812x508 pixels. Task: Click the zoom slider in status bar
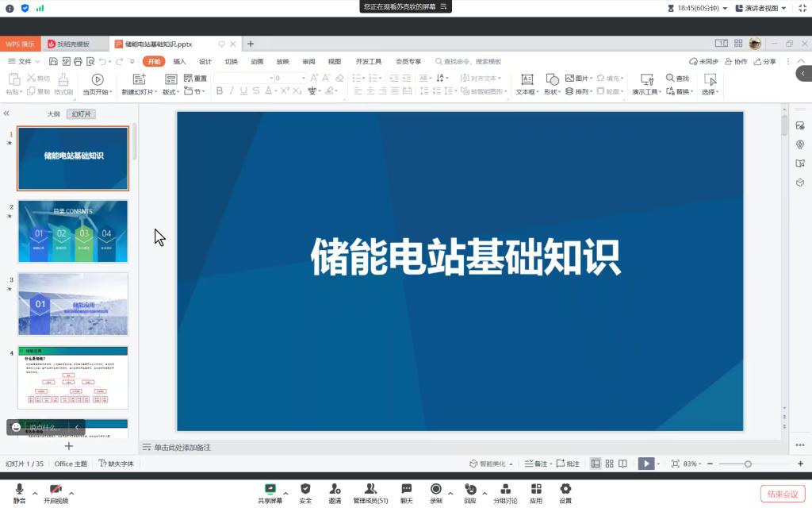[747, 464]
